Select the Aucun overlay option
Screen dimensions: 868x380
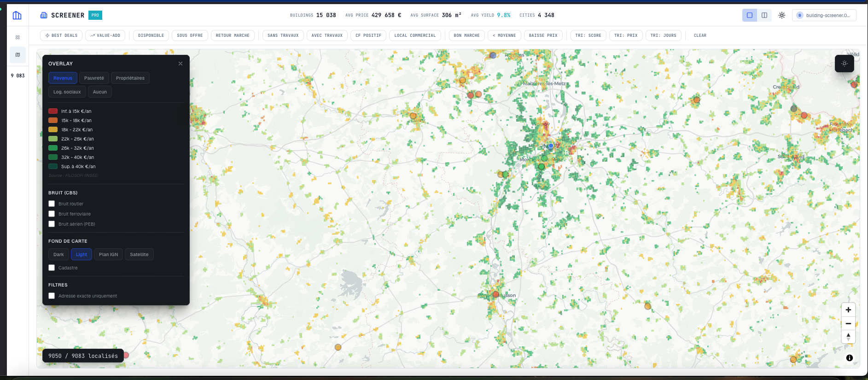100,92
